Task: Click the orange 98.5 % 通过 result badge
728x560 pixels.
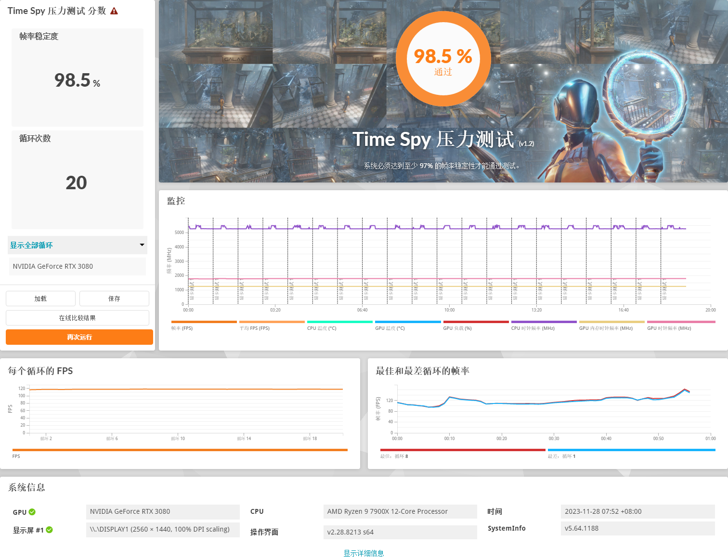Action: point(443,59)
